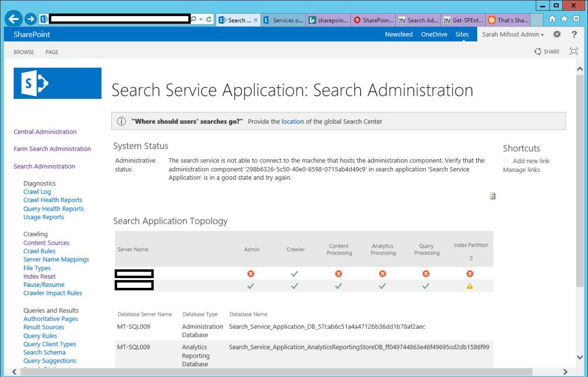Open the BROWSE ribbon tab
This screenshot has width=588, height=377.
(x=24, y=52)
